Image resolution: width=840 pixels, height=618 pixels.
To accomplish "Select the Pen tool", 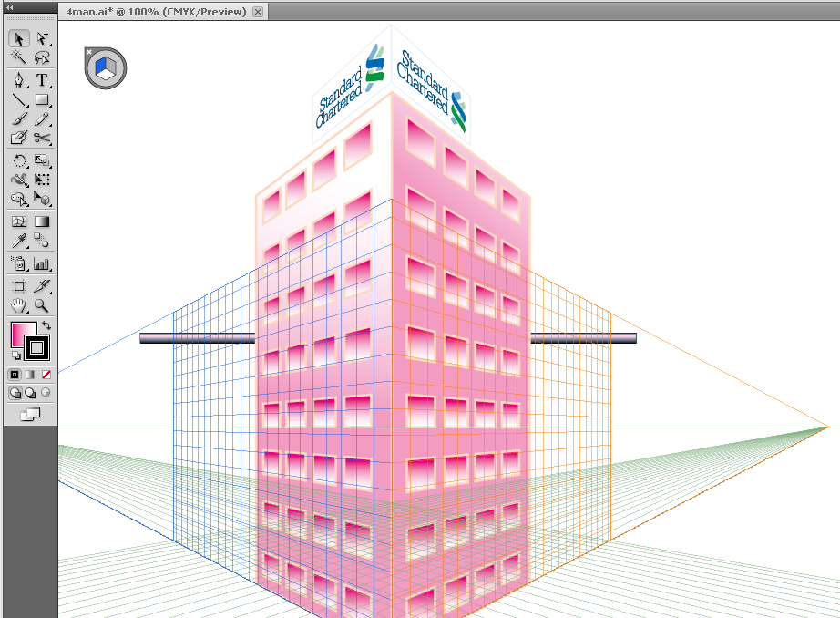I will tap(19, 80).
